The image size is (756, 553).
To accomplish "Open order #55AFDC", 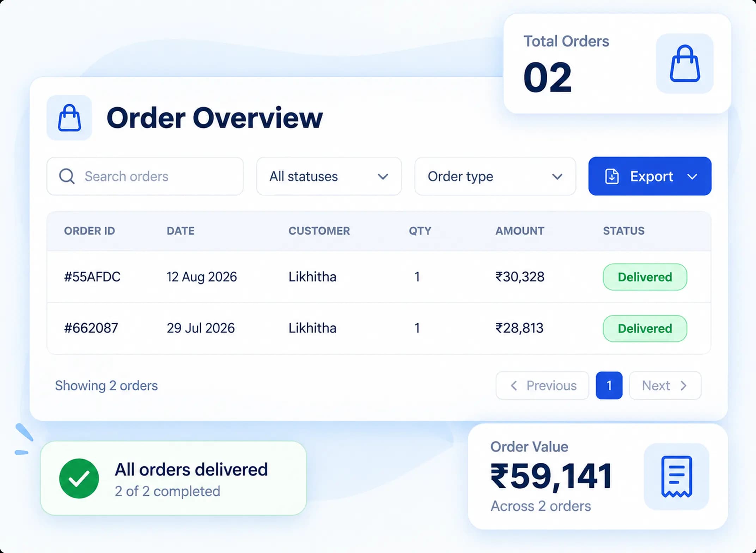I will tap(92, 277).
